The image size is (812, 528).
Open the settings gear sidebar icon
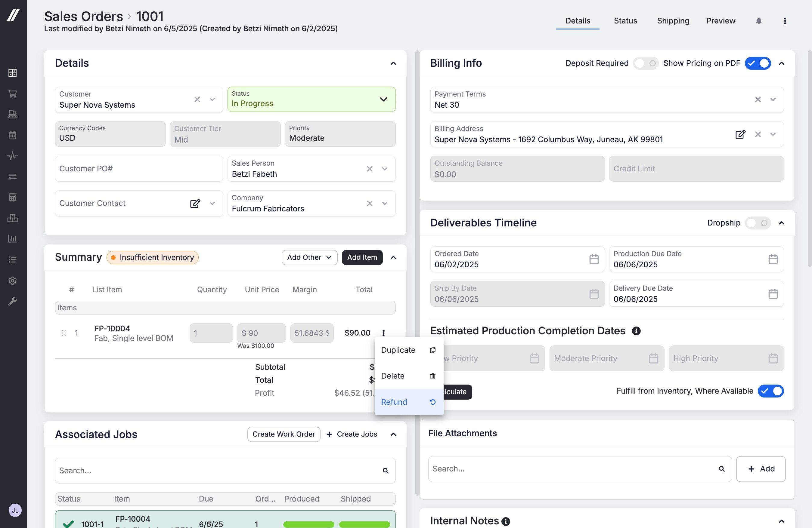click(x=13, y=281)
